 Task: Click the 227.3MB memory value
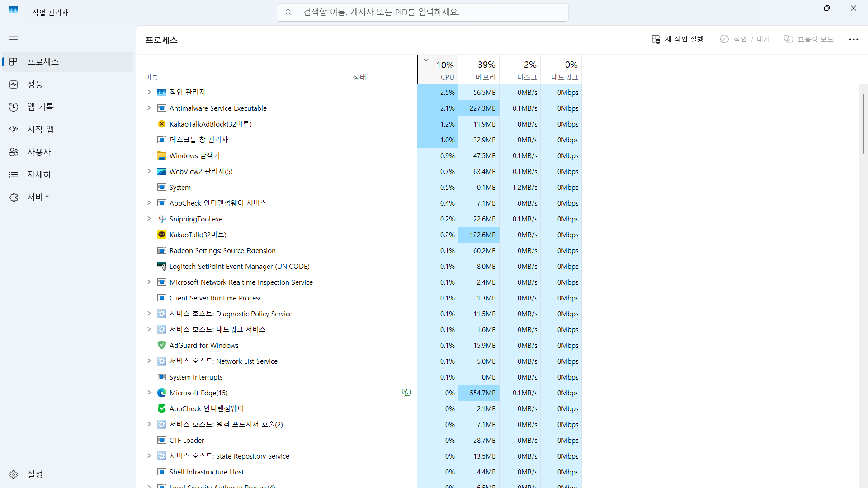[479, 108]
